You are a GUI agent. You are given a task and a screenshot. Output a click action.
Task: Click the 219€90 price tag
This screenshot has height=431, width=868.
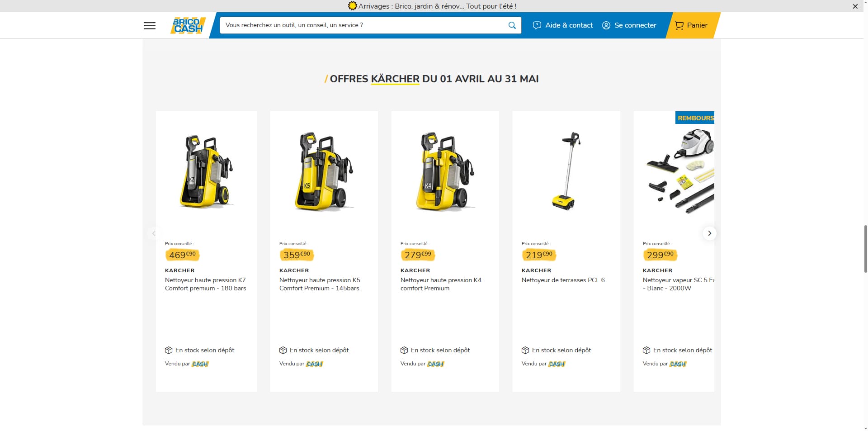(x=539, y=255)
